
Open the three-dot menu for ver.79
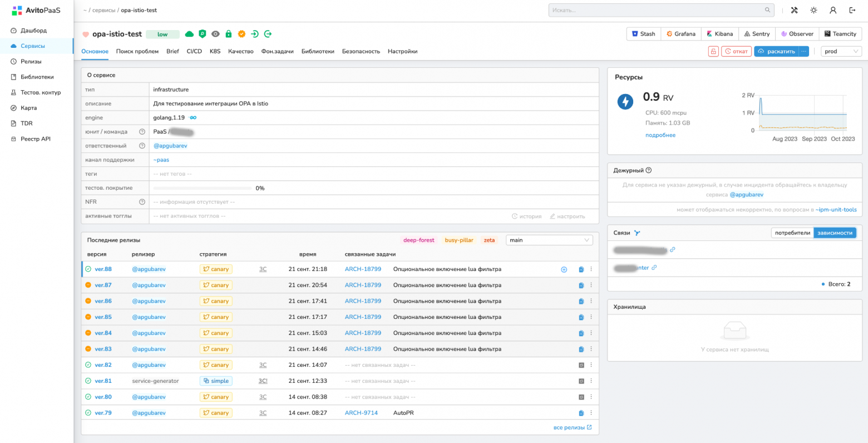click(x=591, y=413)
